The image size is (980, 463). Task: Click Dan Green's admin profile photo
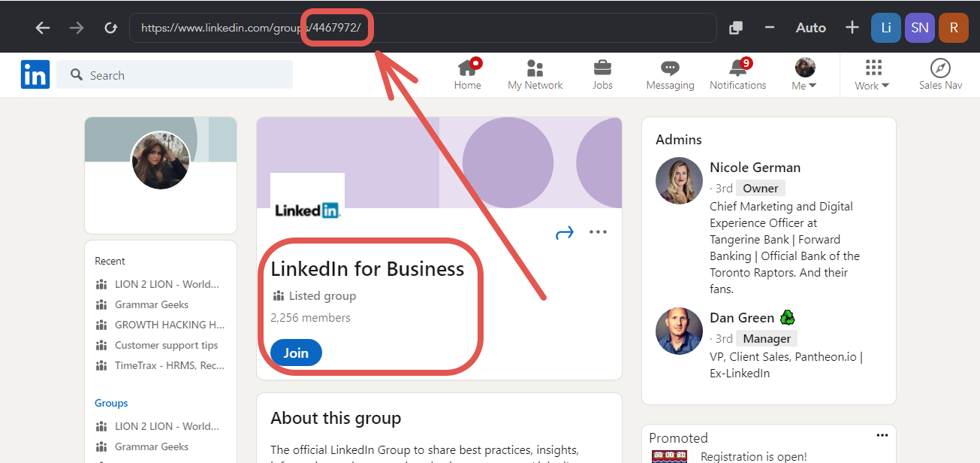(x=679, y=331)
